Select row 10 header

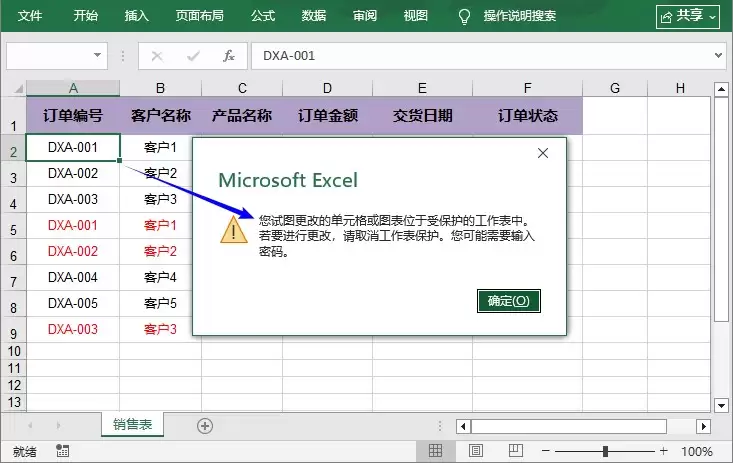(14, 351)
